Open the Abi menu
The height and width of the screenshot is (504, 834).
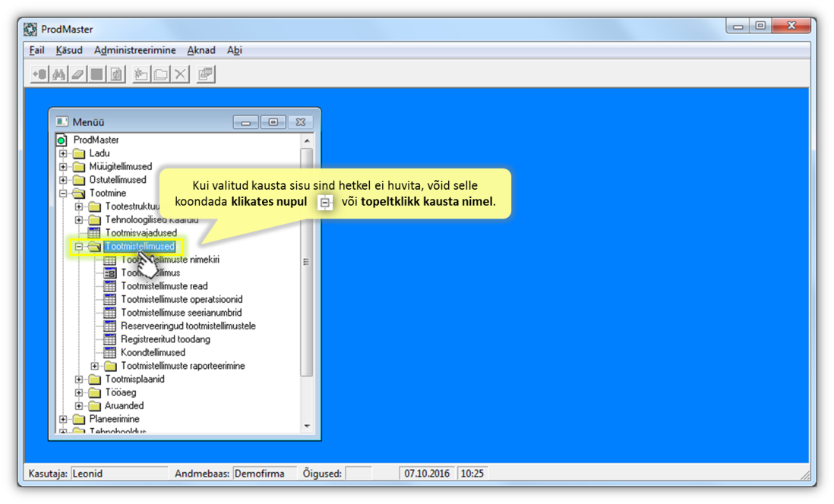click(x=235, y=50)
